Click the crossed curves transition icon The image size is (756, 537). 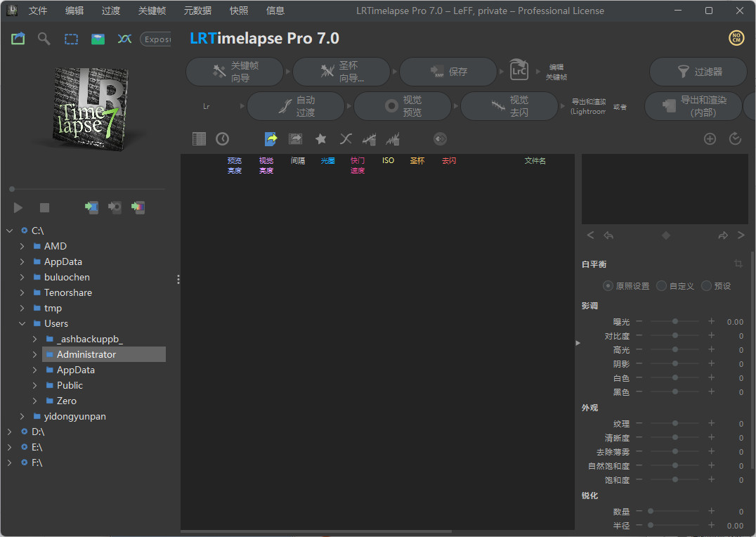[346, 139]
